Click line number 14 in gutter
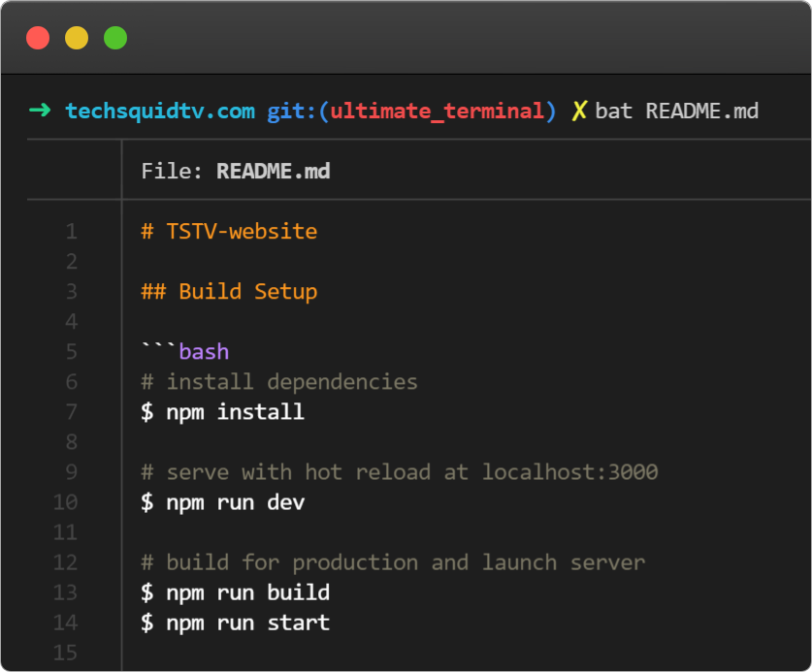812x672 pixels. tap(65, 623)
